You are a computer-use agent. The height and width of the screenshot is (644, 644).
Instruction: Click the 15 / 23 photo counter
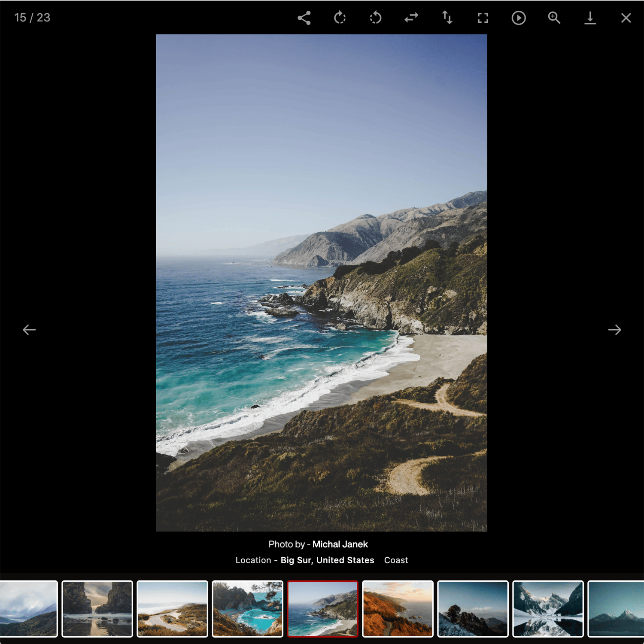[x=32, y=18]
